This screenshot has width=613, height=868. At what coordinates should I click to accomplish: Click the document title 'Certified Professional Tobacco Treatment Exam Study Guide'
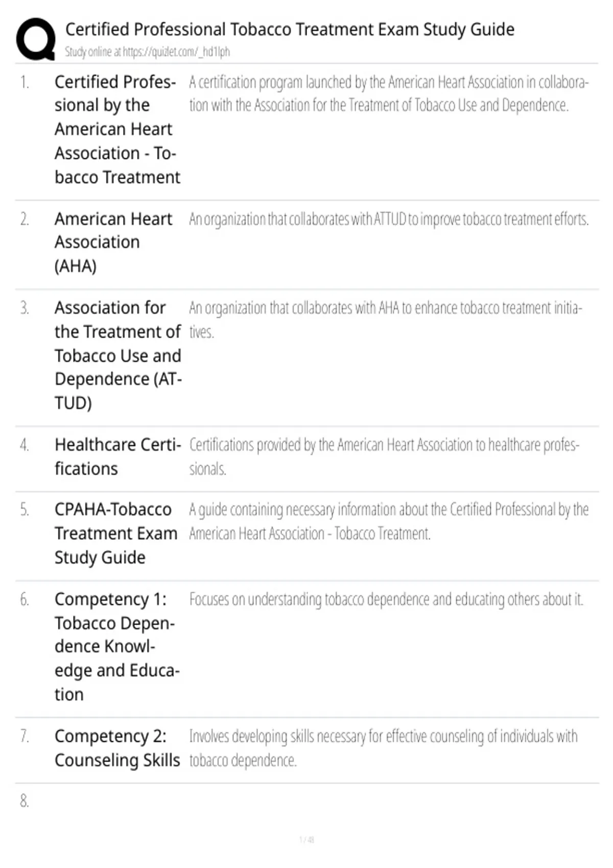[290, 30]
